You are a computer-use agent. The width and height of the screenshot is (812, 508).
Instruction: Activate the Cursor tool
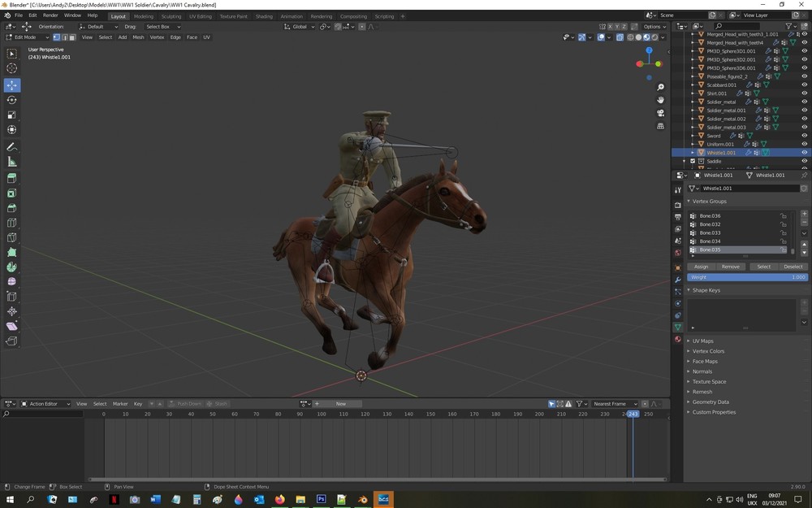point(11,68)
